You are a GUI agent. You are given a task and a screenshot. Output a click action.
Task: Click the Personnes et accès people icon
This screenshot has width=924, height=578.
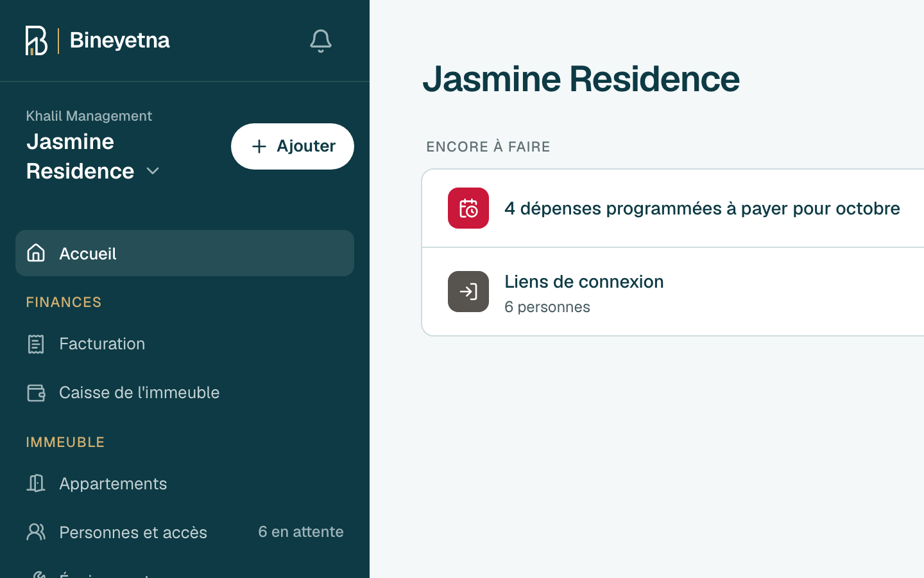[x=36, y=532]
